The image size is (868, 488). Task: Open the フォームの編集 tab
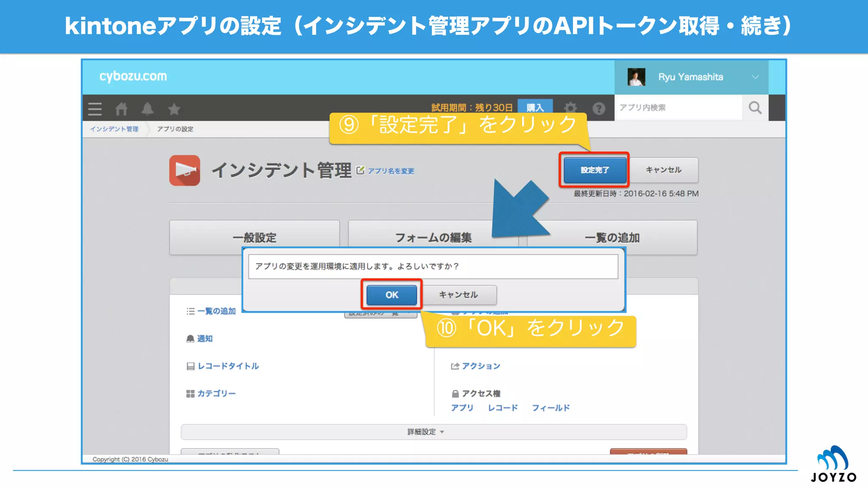click(x=433, y=238)
